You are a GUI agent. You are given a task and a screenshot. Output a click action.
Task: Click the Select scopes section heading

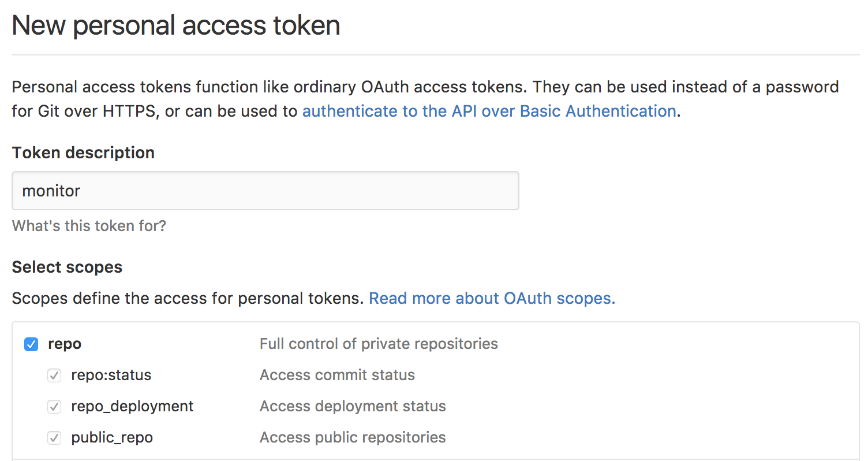tap(67, 267)
